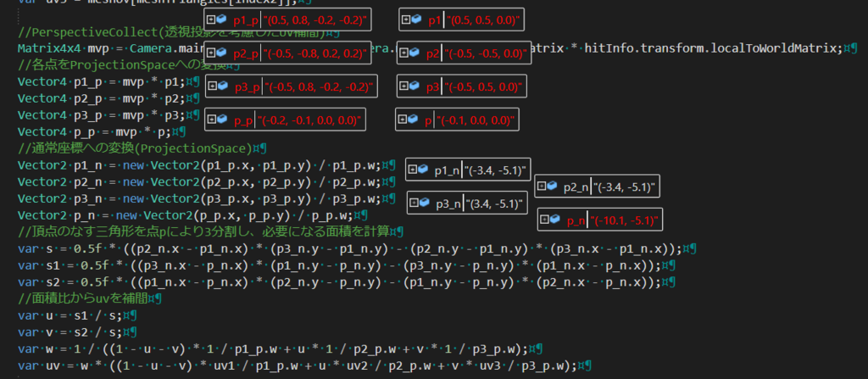Expand the p3 debugger data tip
Image resolution: width=868 pixels, height=379 pixels.
click(403, 86)
